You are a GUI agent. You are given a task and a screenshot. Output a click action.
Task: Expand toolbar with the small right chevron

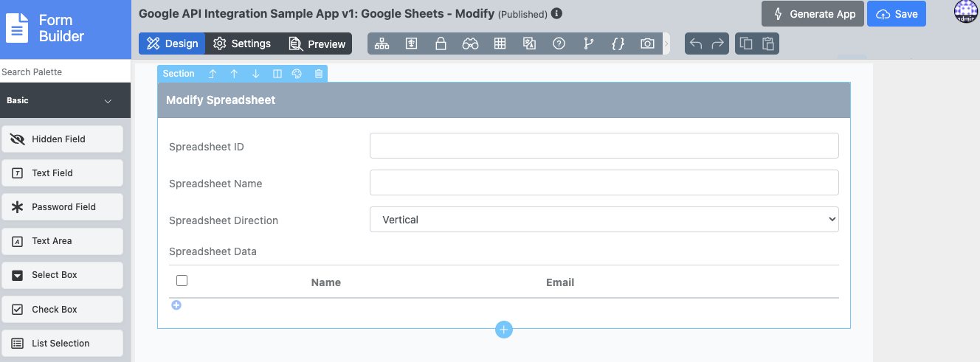coord(666,43)
